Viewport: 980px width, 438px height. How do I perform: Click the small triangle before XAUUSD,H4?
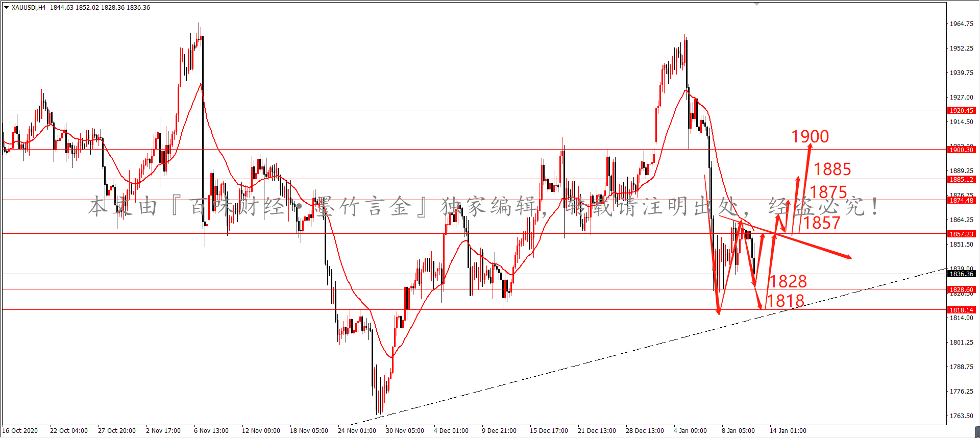tap(6, 8)
